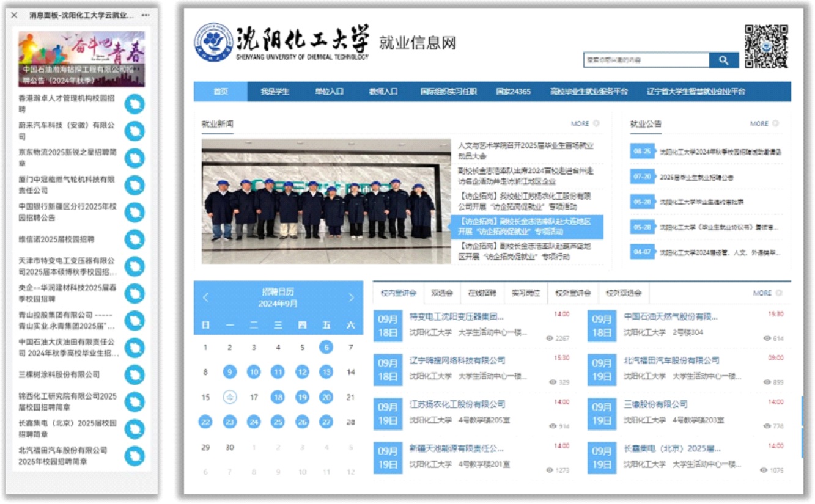Open the three-dot menu in message panel
Screen dimensions: 815x504
click(145, 15)
